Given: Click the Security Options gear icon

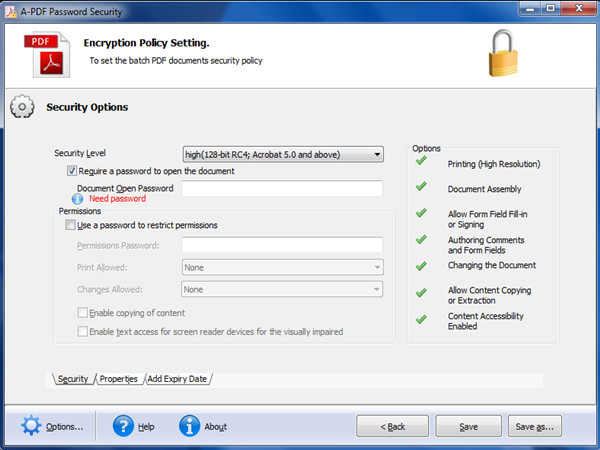Looking at the screenshot, I should click(22, 106).
